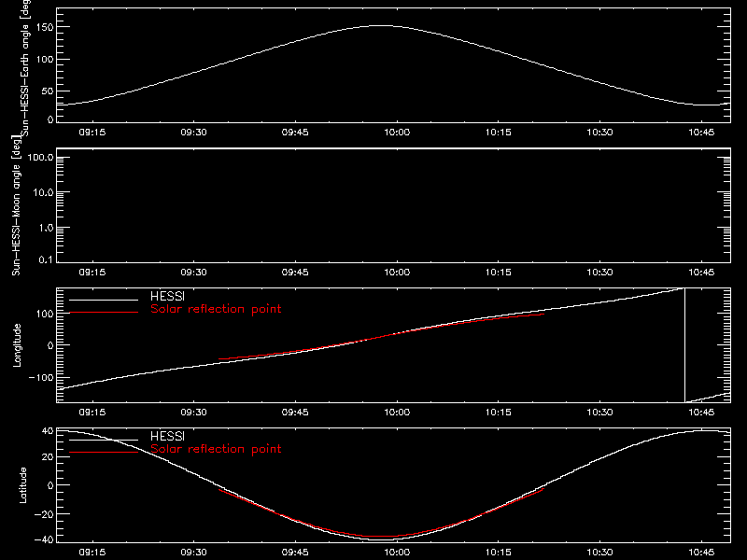Viewport: 747px width, 560px height.
Task: Click the -100 tick label on Longitude plot
Action: pos(41,377)
